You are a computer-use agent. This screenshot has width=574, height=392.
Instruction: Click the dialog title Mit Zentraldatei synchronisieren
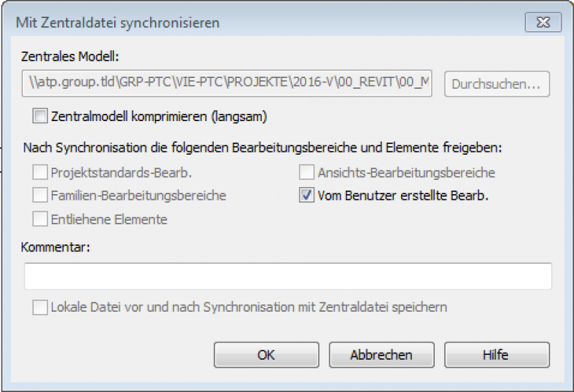tap(118, 23)
